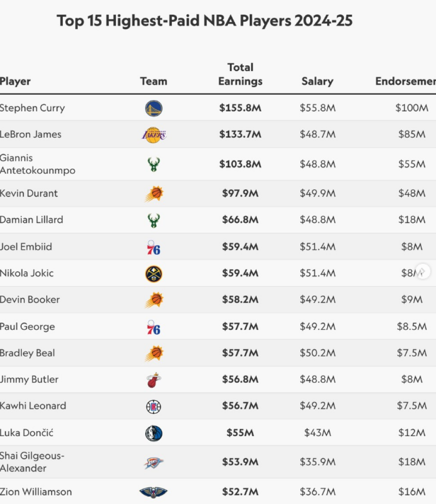
Task: Click the Player column header
Action: pos(15,81)
